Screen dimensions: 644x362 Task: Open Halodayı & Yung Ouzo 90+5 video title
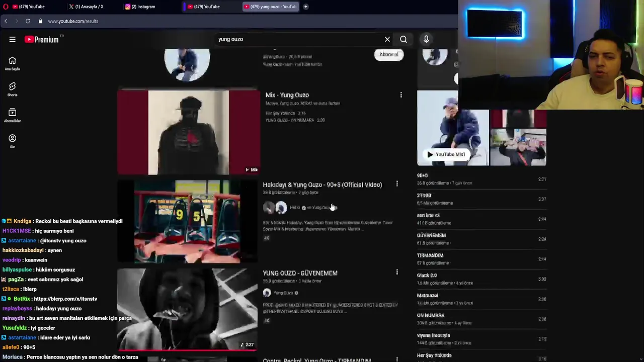click(322, 185)
